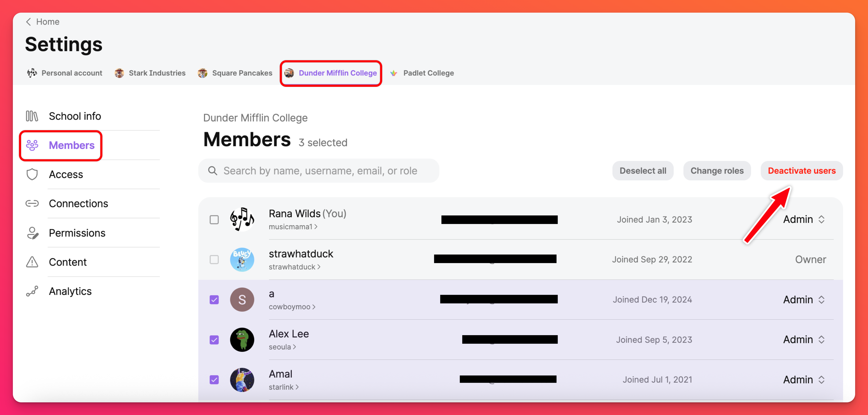Open Rana Wilds Admin role dropdown
Screen dimensions: 868x415
pyautogui.click(x=804, y=220)
